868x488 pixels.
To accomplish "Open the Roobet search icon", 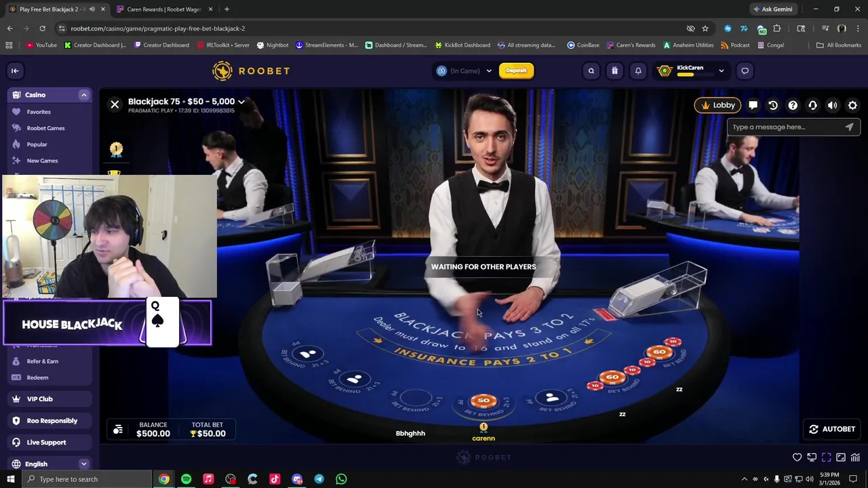I will [591, 70].
